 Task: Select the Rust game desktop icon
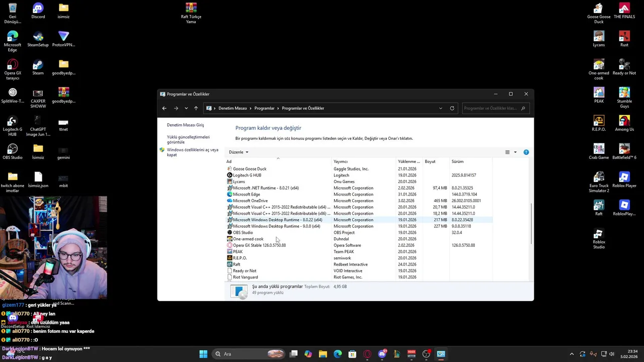(x=624, y=40)
